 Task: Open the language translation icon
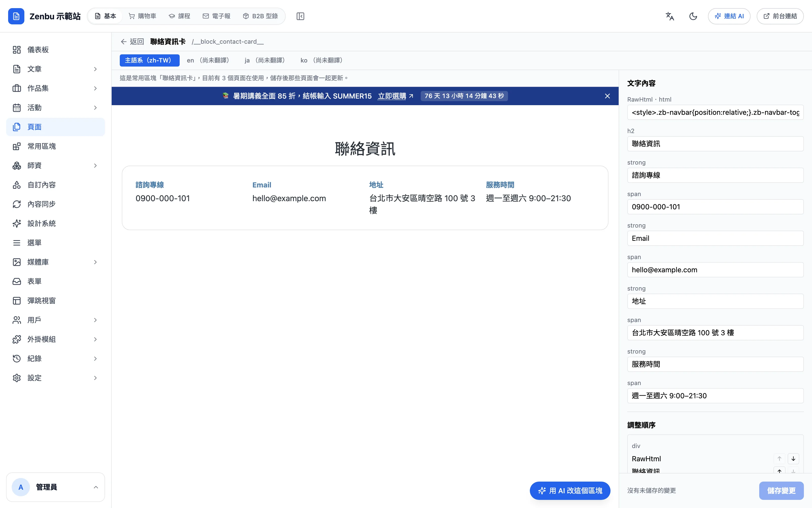point(670,16)
